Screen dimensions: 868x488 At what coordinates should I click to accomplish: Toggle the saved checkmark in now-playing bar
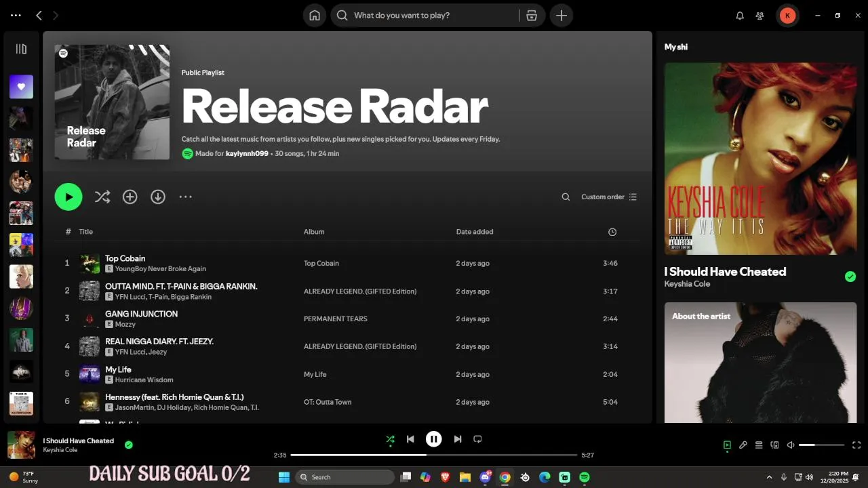pos(129,445)
